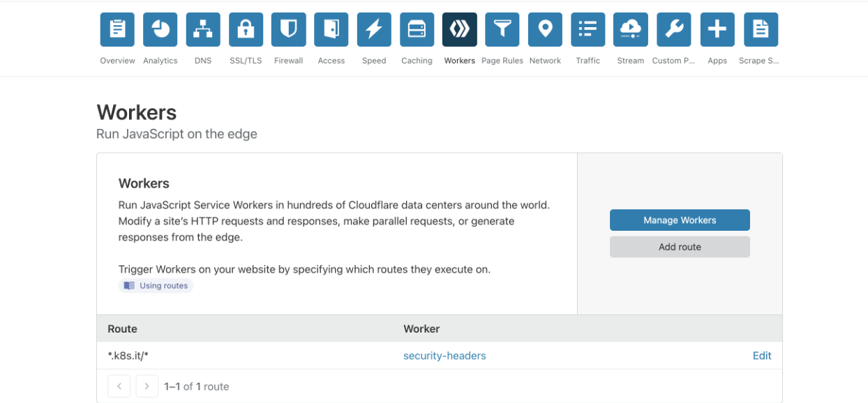
Task: Open the Network location pin icon
Action: click(x=545, y=29)
